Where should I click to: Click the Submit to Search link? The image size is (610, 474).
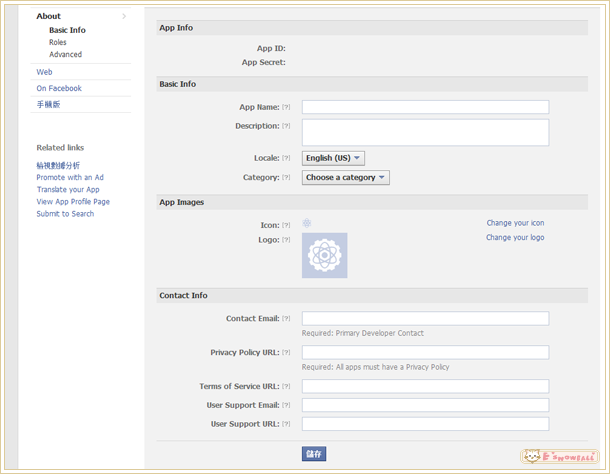tap(65, 214)
